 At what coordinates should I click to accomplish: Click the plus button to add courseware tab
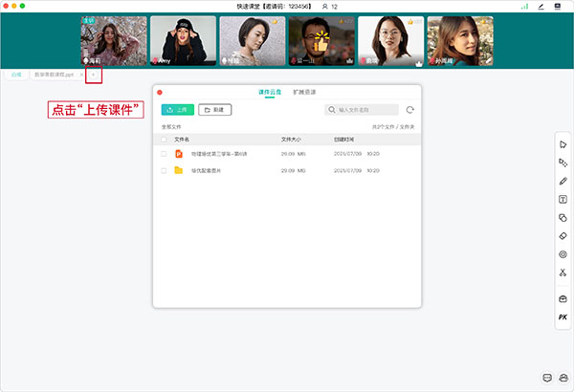click(93, 74)
